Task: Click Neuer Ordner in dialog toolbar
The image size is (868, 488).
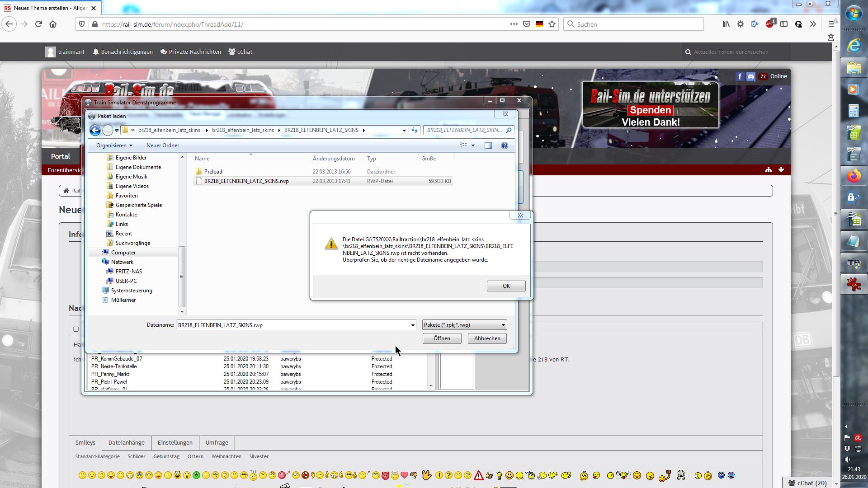Action: [162, 145]
